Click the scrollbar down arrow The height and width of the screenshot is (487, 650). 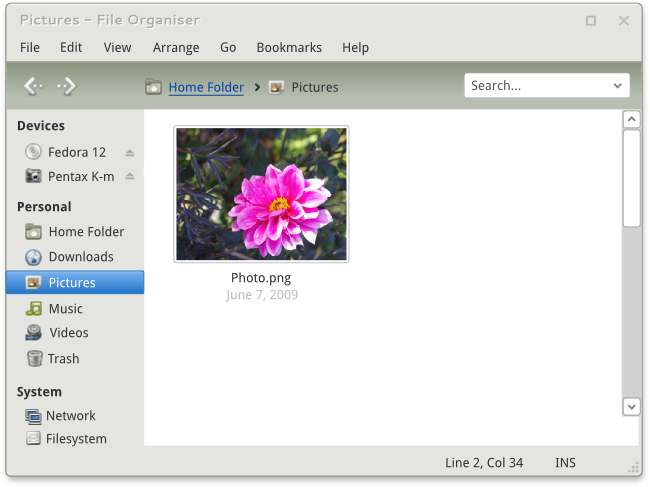pyautogui.click(x=631, y=407)
